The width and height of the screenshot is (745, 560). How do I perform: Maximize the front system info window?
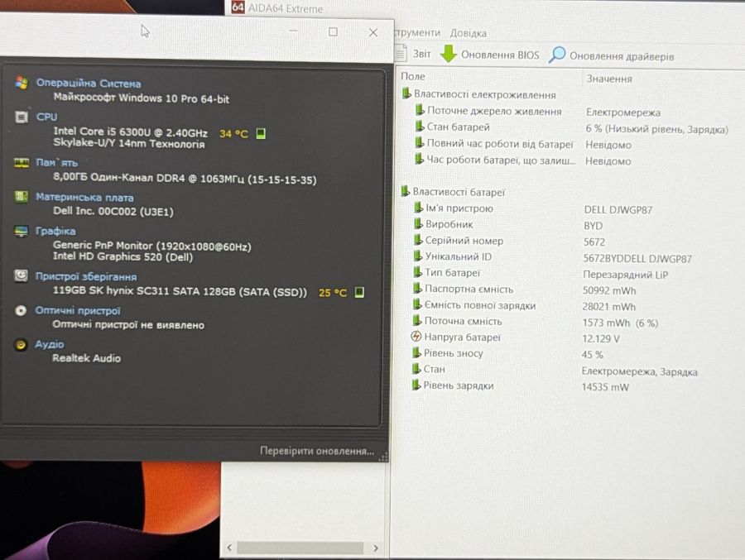tap(333, 31)
